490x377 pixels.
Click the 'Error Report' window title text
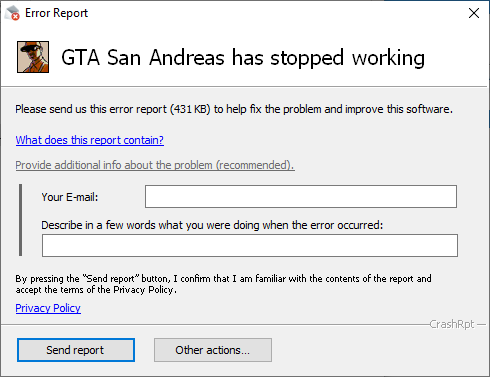(x=56, y=13)
